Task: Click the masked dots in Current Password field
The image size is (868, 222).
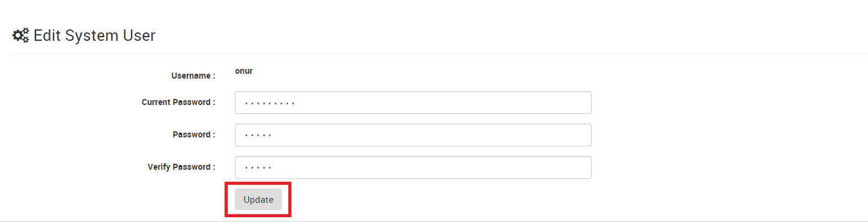Action: [x=270, y=104]
